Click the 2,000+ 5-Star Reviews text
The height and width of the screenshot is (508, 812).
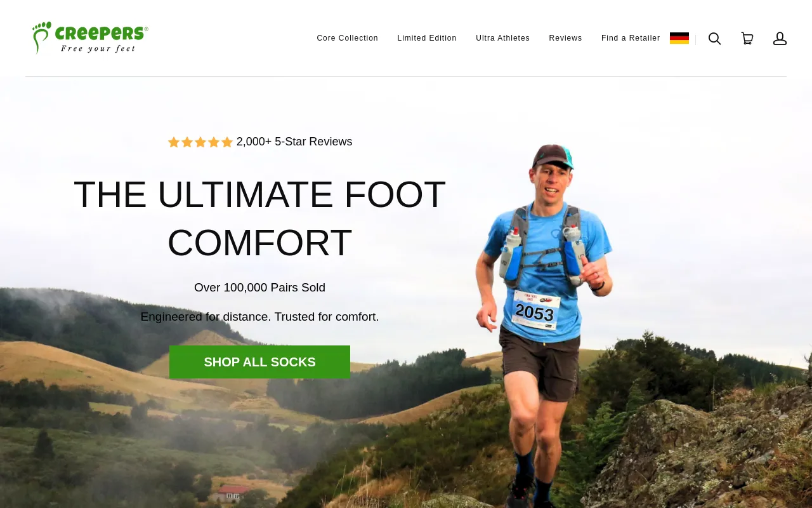[294, 142]
